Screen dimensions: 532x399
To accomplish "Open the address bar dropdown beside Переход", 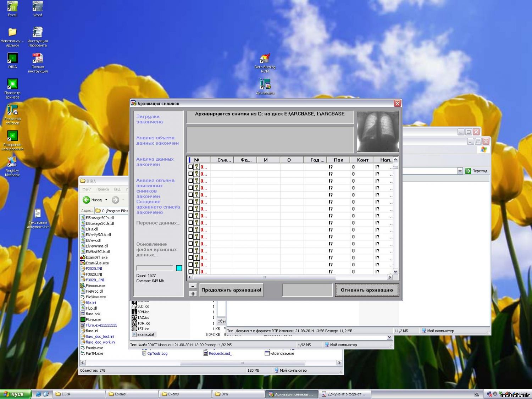I will [x=460, y=171].
